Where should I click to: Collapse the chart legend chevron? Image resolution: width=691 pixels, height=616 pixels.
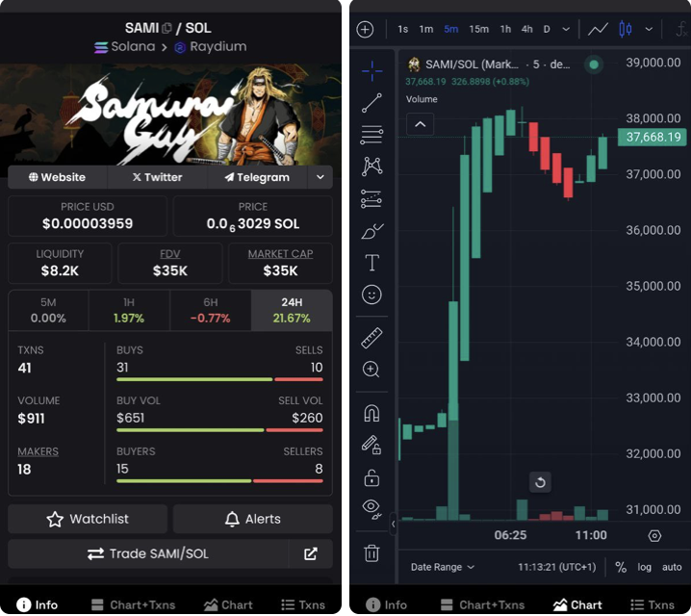click(420, 124)
